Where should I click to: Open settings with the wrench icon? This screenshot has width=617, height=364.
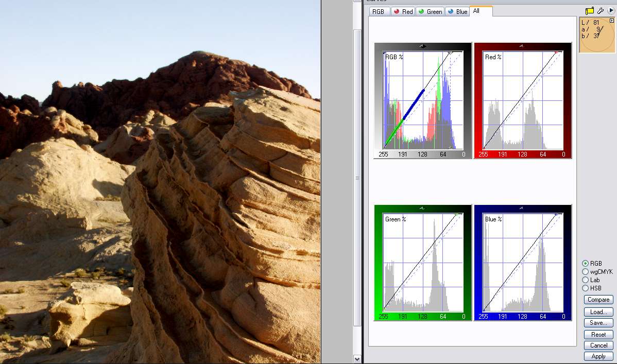point(601,11)
